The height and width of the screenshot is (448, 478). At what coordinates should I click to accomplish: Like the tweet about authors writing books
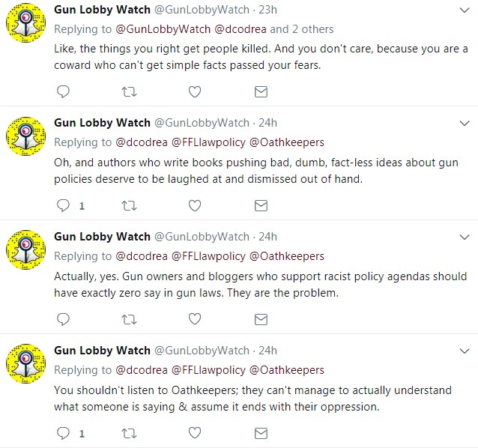tap(195, 205)
